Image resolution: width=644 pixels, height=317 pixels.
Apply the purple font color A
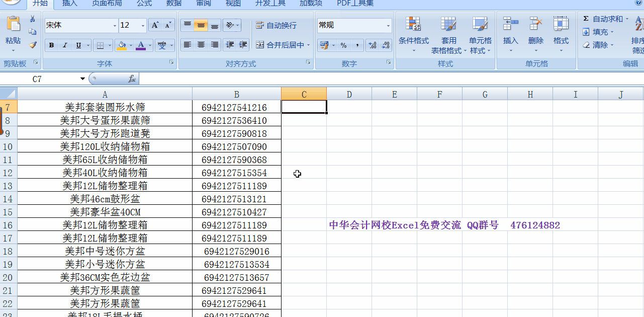pos(141,45)
